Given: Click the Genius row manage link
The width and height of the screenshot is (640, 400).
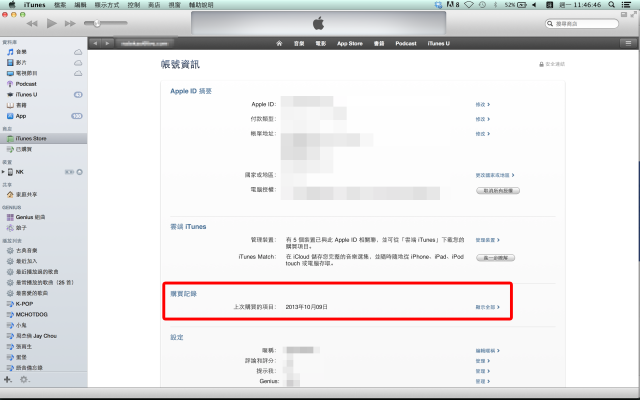Looking at the screenshot, I should pyautogui.click(x=482, y=381).
